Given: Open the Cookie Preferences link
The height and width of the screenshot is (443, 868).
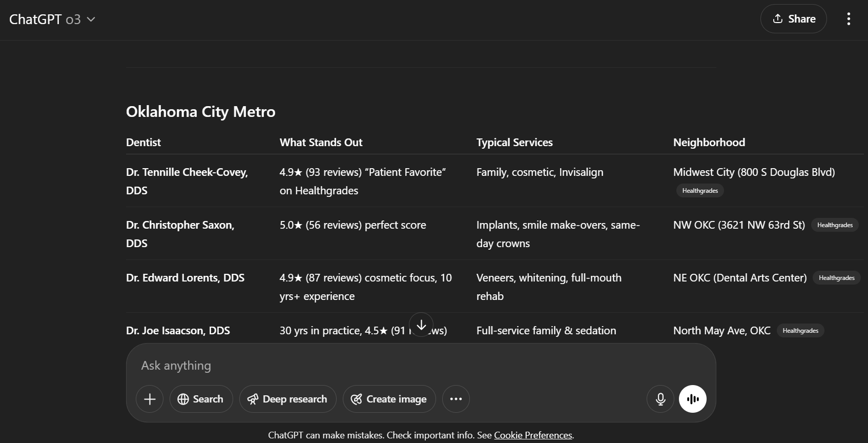Looking at the screenshot, I should pos(533,435).
